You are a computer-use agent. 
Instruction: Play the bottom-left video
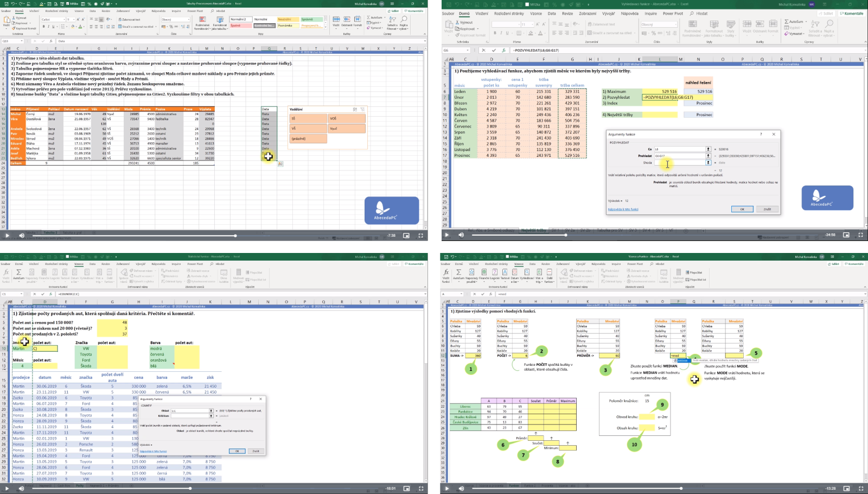coord(7,489)
